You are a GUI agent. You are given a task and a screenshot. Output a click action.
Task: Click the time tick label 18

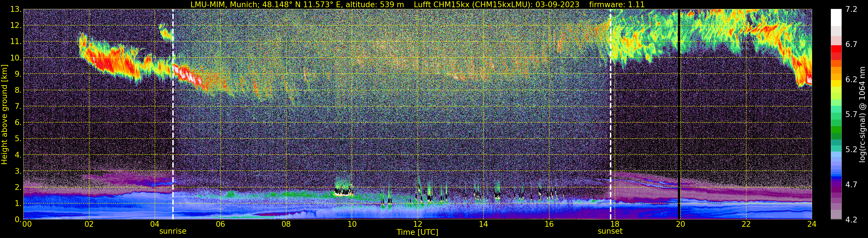pyautogui.click(x=614, y=224)
